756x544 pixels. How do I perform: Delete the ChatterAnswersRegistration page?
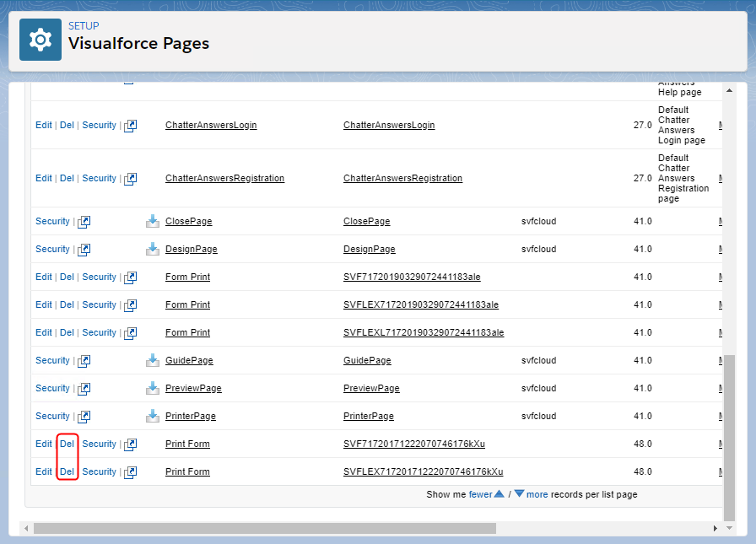(x=67, y=178)
